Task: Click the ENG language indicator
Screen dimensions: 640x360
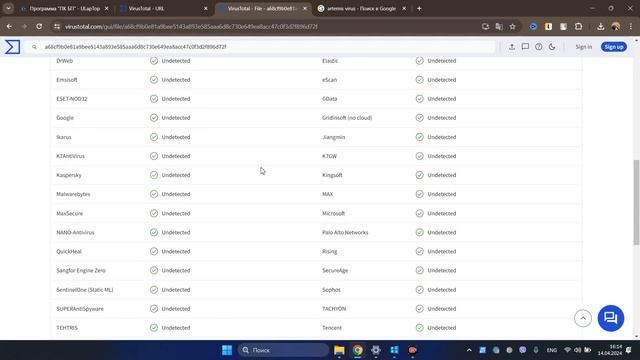Action: 552,350
